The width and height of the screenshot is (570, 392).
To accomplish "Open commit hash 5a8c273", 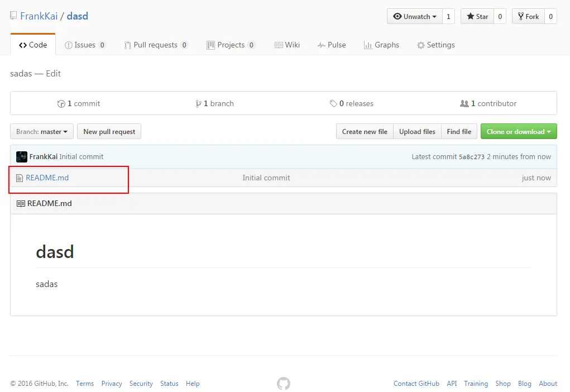I will (x=472, y=157).
